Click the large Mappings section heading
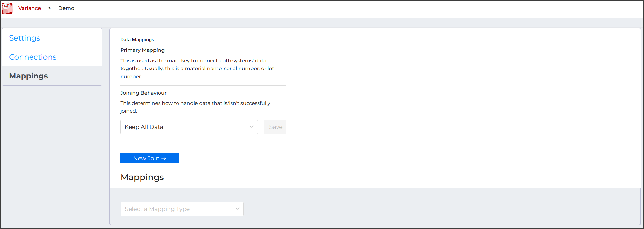This screenshot has width=644, height=229. pos(142,177)
